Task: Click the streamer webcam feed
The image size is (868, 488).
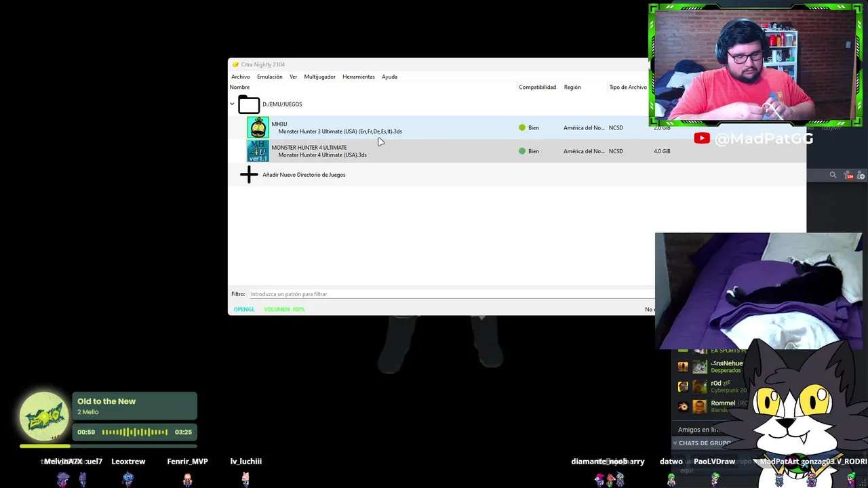Action: (x=755, y=65)
